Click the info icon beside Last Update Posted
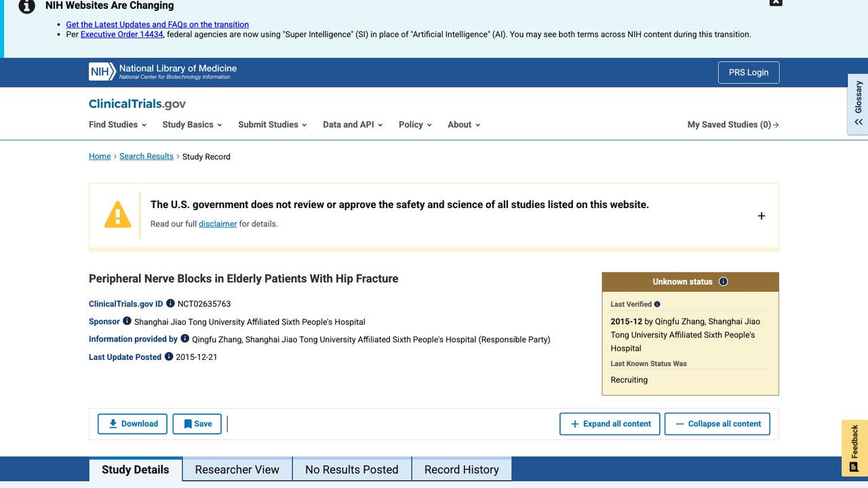The width and height of the screenshot is (868, 488). coord(169,357)
